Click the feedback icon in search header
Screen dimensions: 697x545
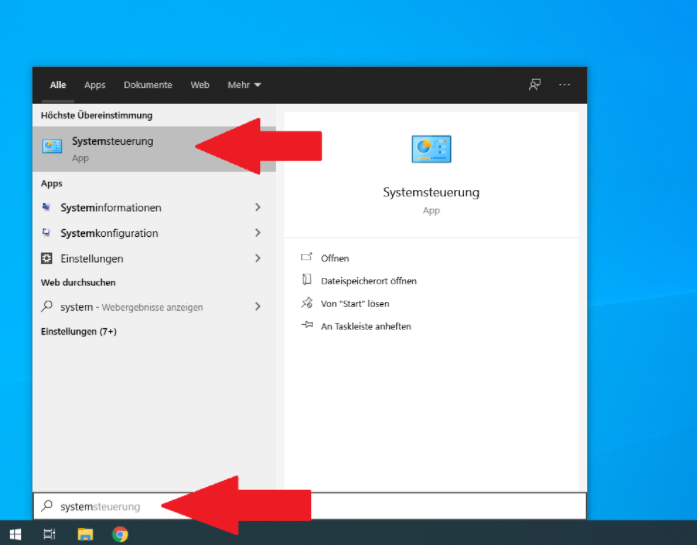pyautogui.click(x=535, y=85)
